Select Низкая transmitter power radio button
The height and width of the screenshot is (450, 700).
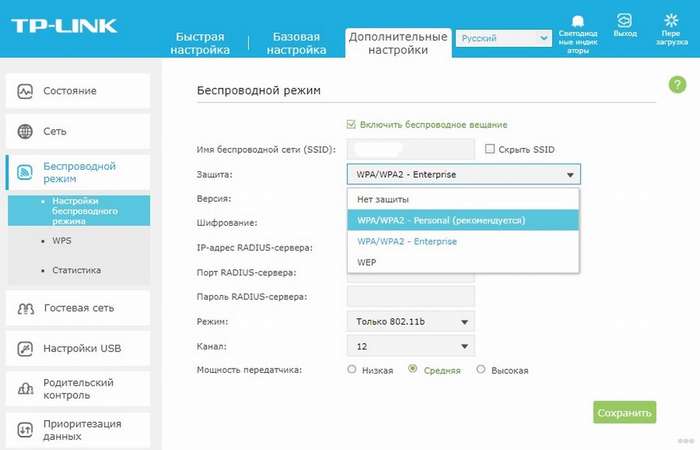point(351,369)
